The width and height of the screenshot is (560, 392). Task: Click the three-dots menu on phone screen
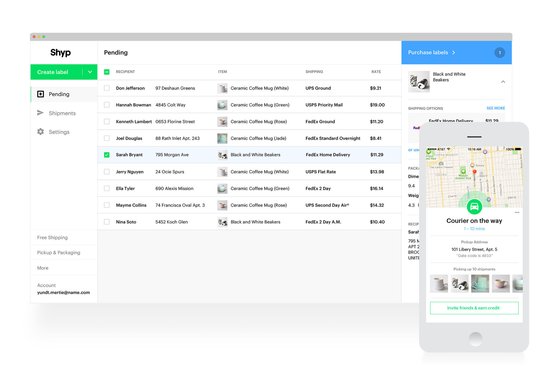(517, 212)
